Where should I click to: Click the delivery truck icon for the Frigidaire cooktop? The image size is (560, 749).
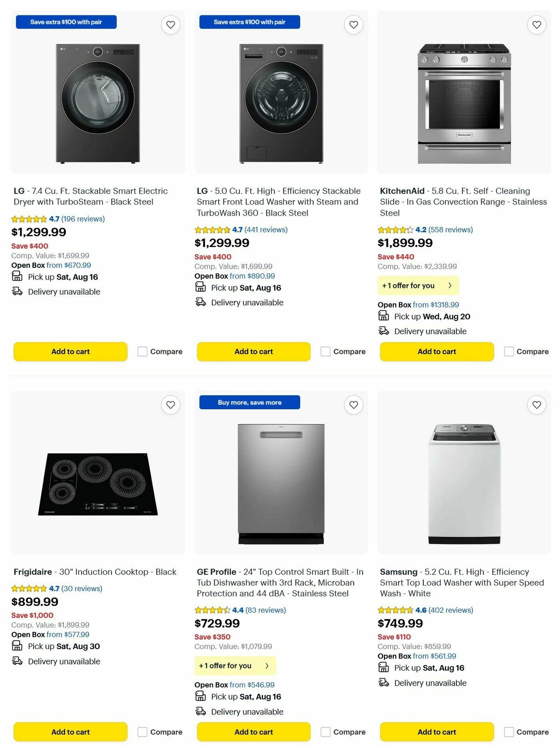(17, 660)
